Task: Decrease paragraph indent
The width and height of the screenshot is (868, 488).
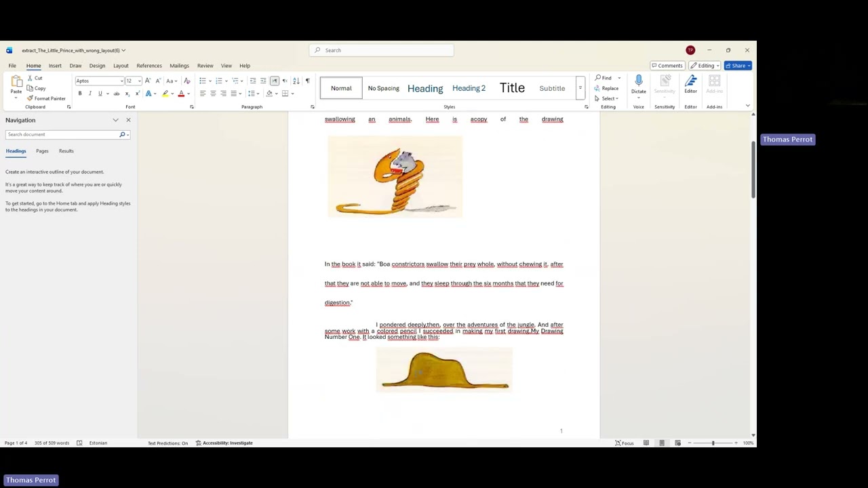Action: point(253,81)
